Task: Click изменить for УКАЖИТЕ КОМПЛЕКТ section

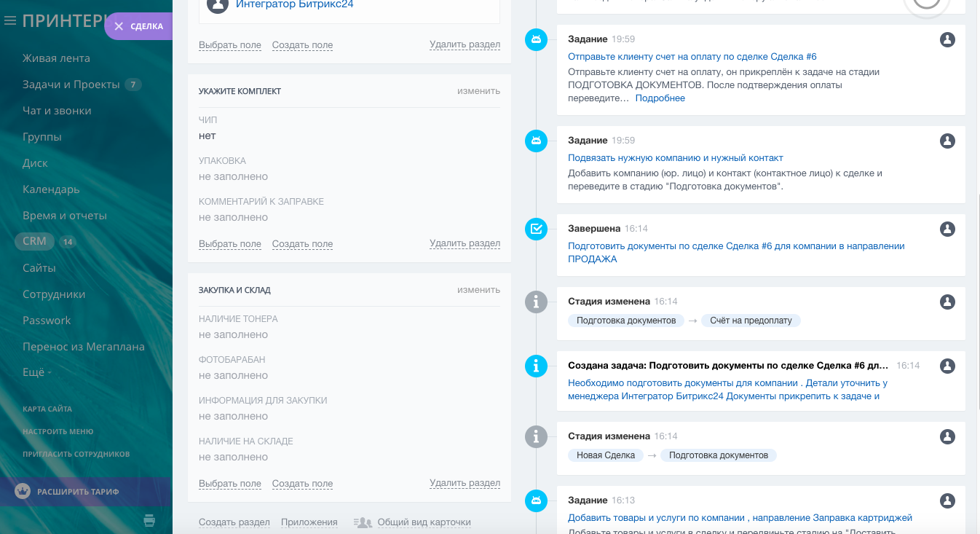Action: pyautogui.click(x=478, y=91)
